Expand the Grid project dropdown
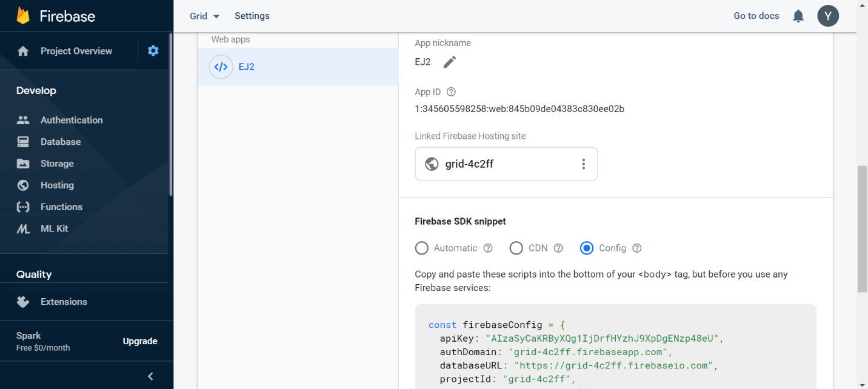Image resolution: width=868 pixels, height=389 pixels. [204, 16]
